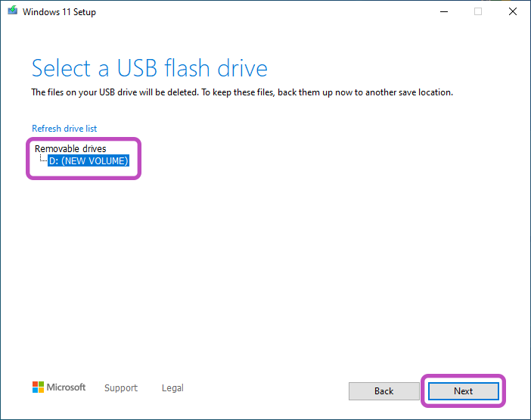The image size is (531, 420).
Task: Click the Microsoft wordmark text in footer
Action: click(x=66, y=387)
